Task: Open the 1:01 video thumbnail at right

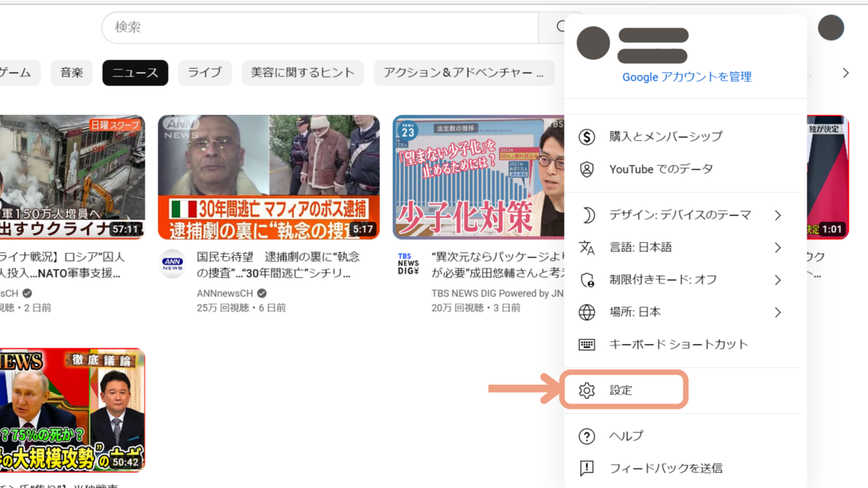Action: [827, 177]
